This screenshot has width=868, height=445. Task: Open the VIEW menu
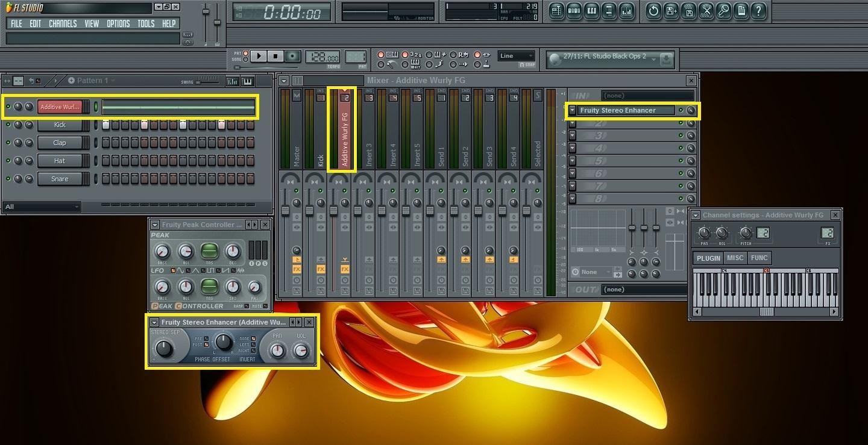click(x=92, y=23)
